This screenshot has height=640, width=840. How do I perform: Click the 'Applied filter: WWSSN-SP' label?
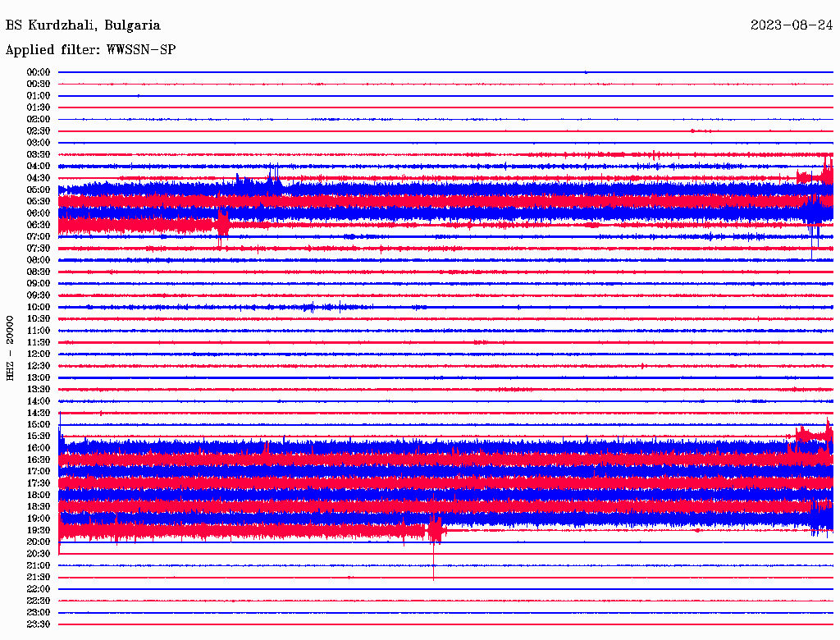[x=90, y=50]
